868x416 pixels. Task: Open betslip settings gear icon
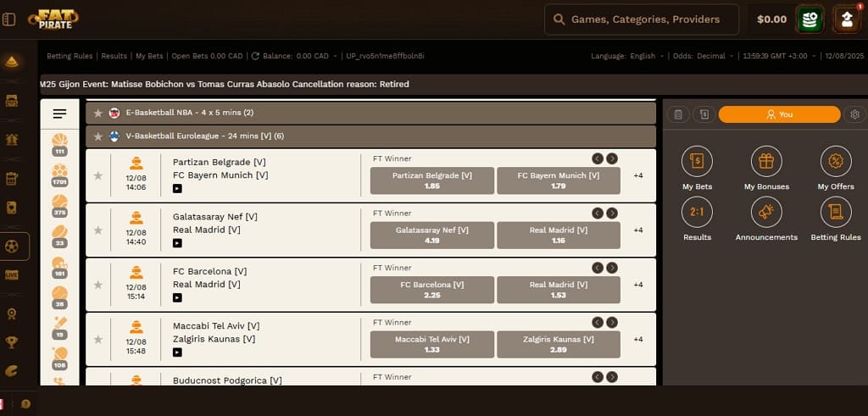click(854, 114)
